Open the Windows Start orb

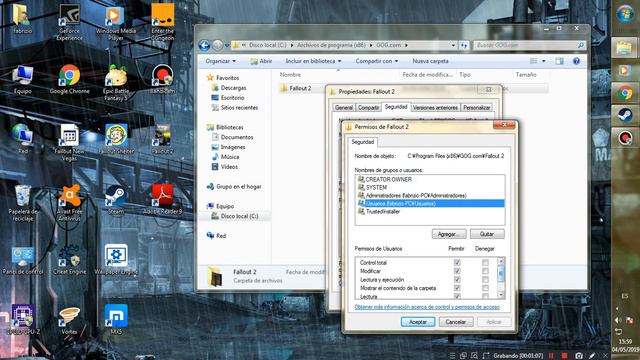coord(625,15)
